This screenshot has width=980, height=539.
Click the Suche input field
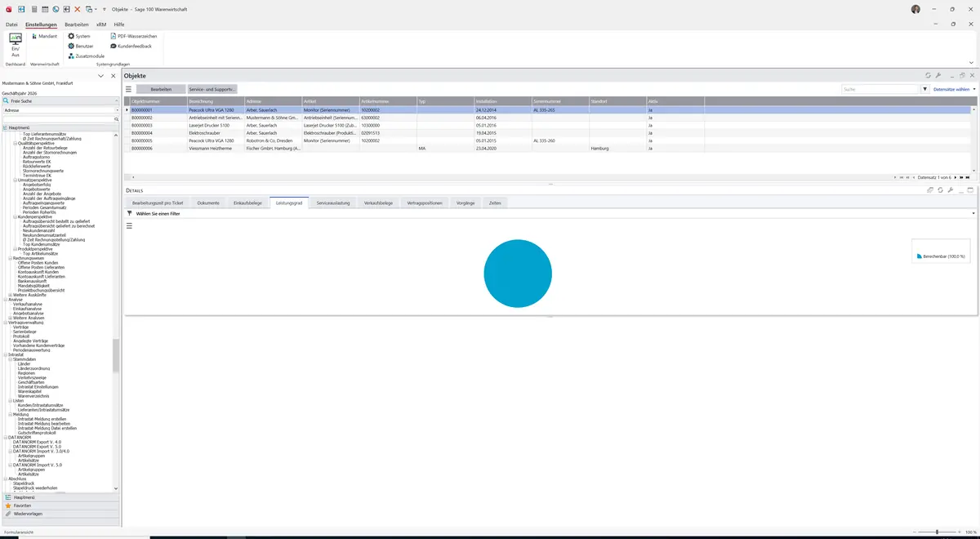880,89
